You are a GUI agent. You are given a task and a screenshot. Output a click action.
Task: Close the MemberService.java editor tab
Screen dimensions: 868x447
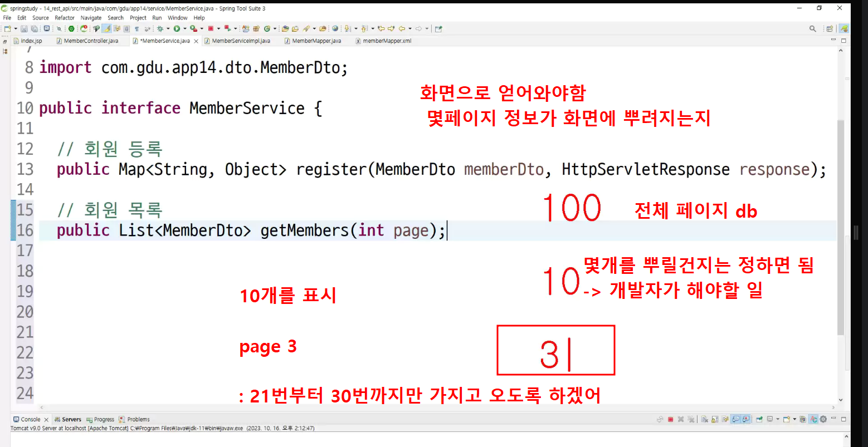196,41
